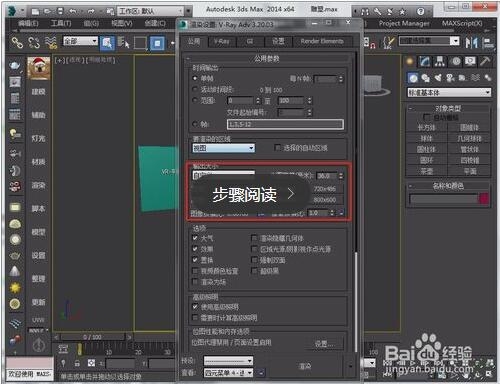Open the 视图 area-to-render dropdown
Screen dimensions: 500x384
point(224,148)
